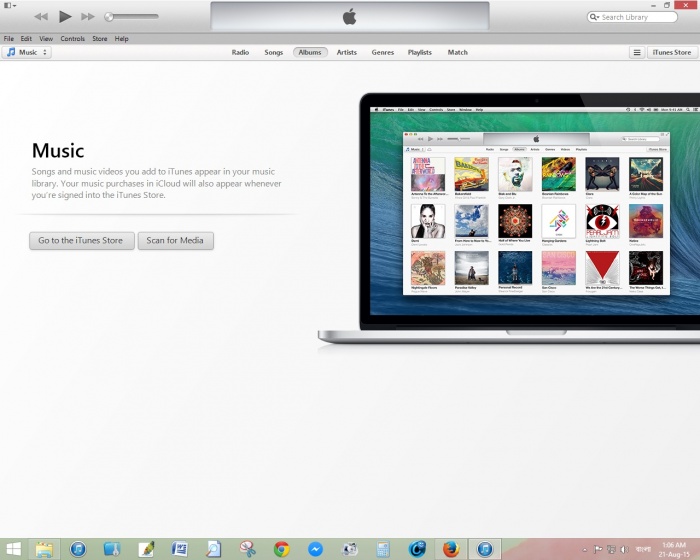Open the File menu
This screenshot has width=700, height=560.
9,39
